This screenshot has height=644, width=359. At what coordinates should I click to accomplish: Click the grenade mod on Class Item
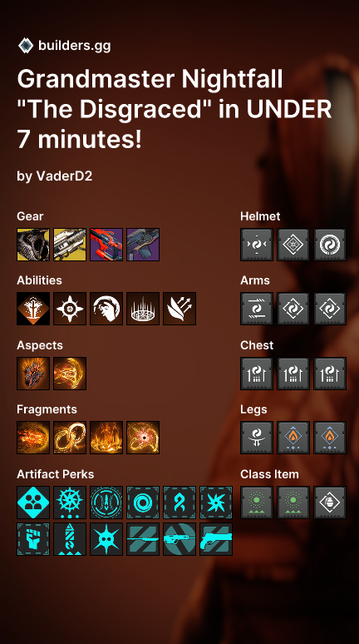330,503
